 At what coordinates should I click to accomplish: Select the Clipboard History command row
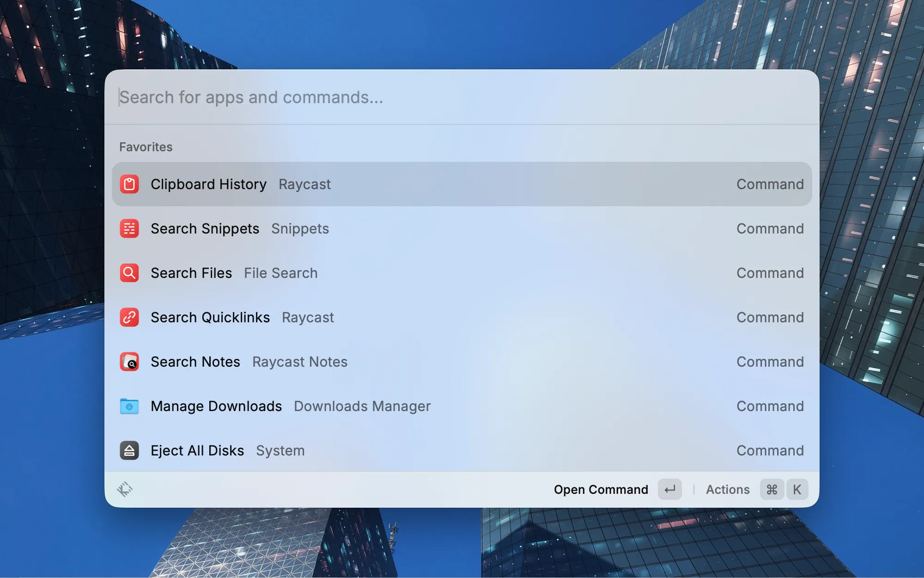point(462,184)
